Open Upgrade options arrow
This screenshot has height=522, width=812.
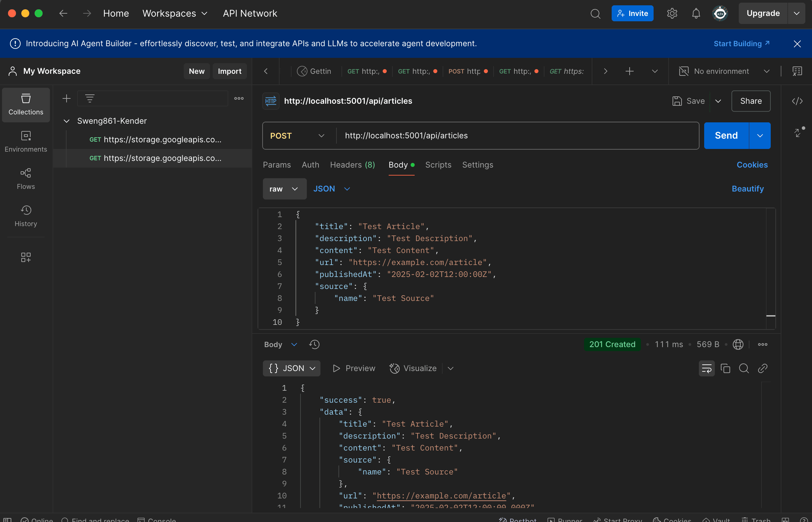coord(796,14)
